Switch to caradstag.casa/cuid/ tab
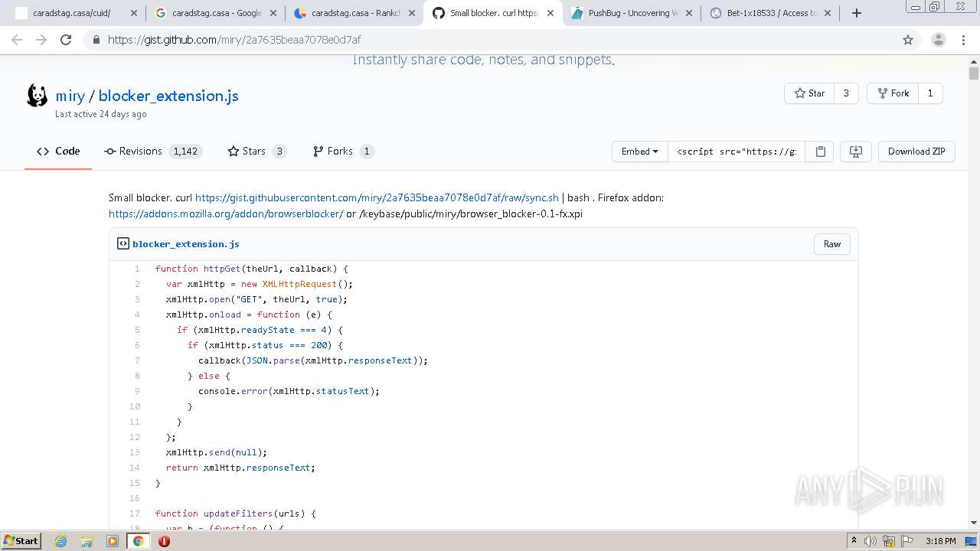Screen dimensions: 980x551 tap(71, 13)
